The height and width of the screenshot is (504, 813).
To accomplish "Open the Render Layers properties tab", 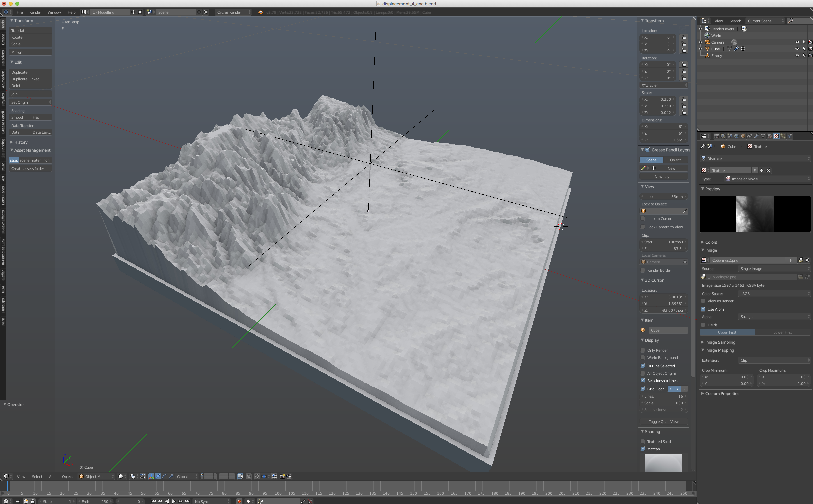I will 723,136.
